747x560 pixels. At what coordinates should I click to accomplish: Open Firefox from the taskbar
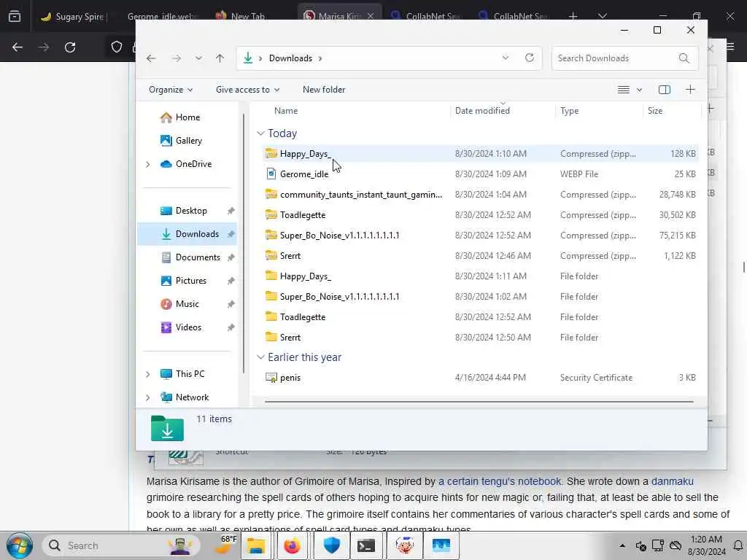pos(293,545)
